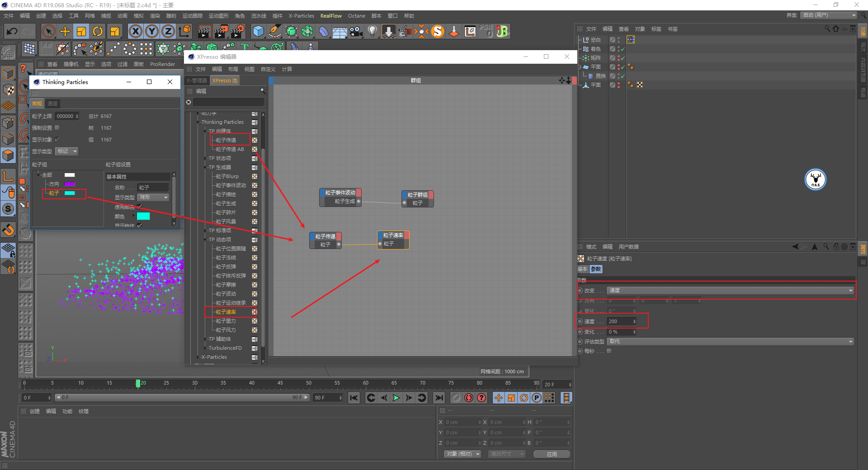Switch to the X-管理器 tab
The width and height of the screenshot is (868, 470).
pyautogui.click(x=197, y=80)
